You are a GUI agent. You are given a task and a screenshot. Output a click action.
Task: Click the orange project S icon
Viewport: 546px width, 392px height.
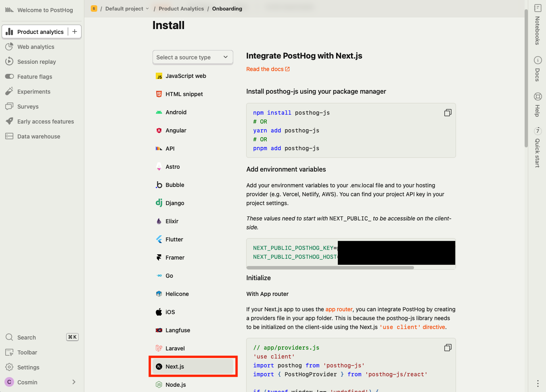tap(94, 8)
